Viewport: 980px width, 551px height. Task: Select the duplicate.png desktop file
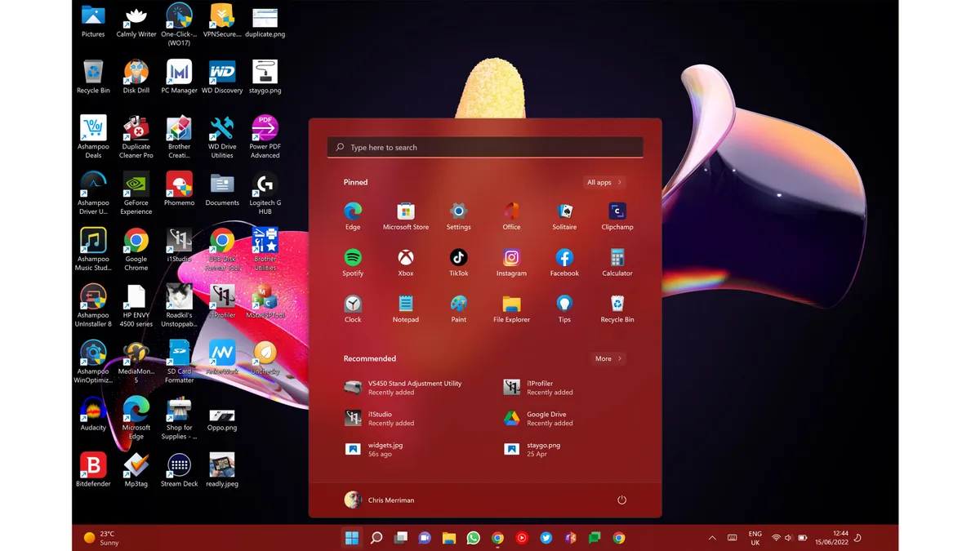[x=265, y=21]
